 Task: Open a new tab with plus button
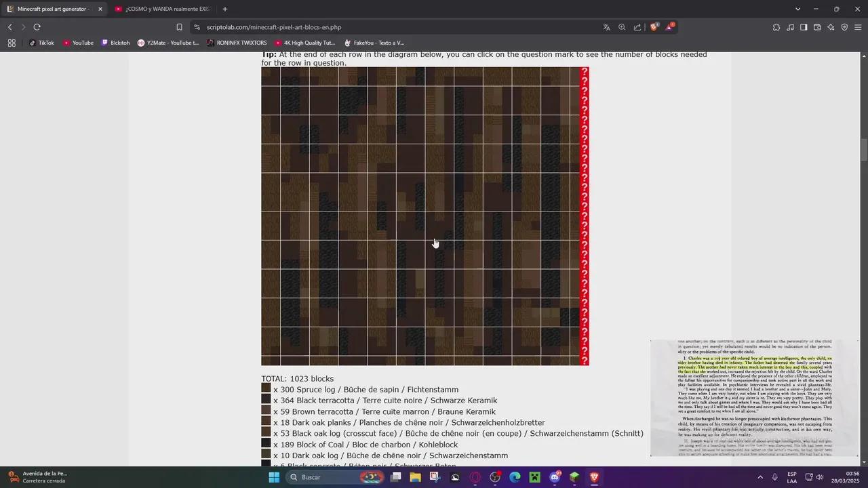tap(225, 9)
